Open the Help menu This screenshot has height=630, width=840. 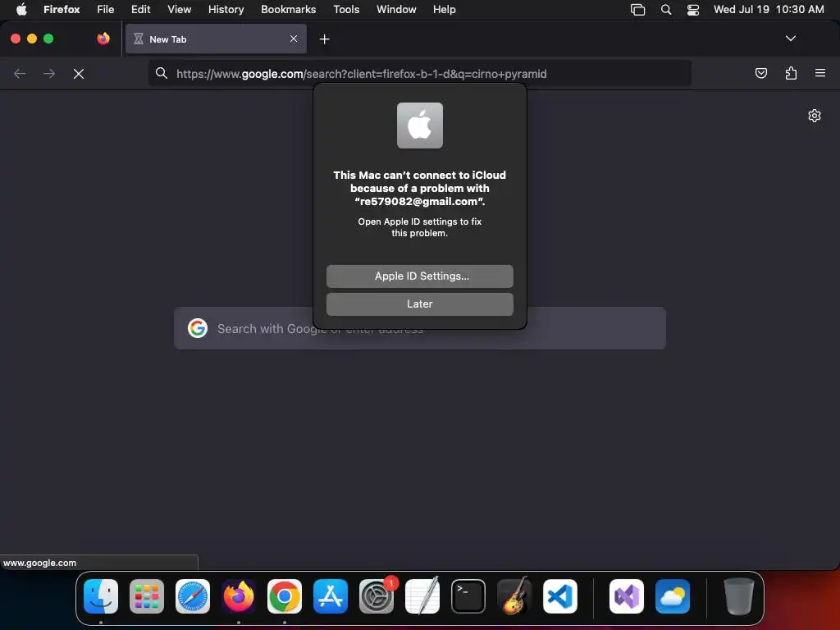tap(444, 9)
